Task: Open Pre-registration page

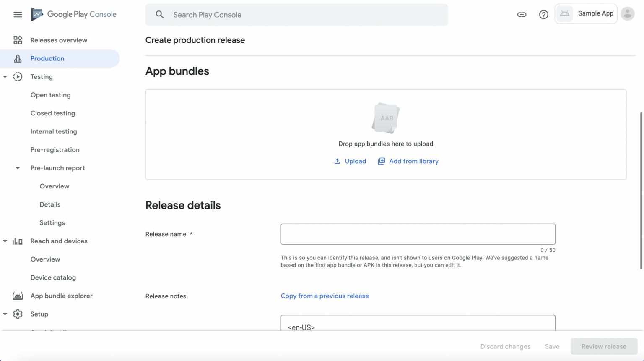Action: point(55,150)
